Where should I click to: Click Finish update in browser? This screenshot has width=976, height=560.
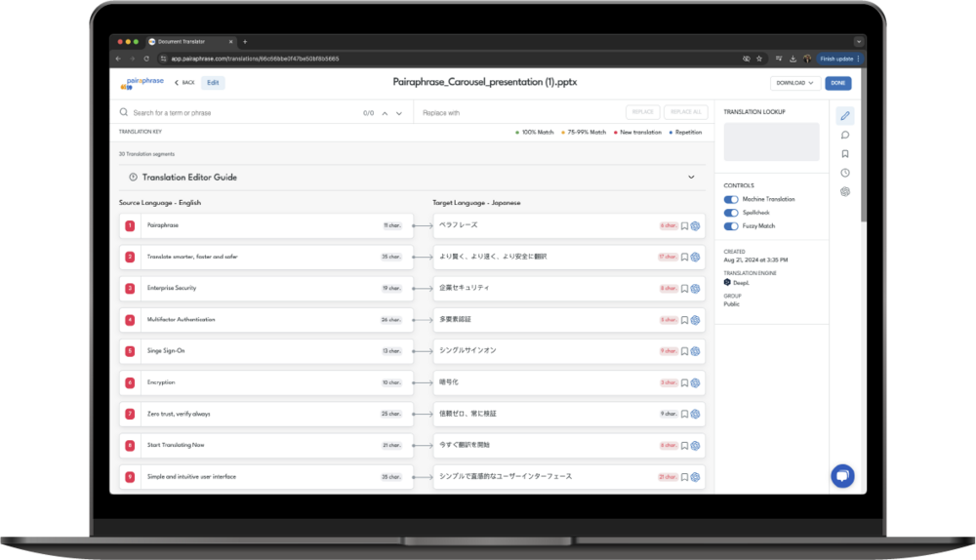(839, 59)
